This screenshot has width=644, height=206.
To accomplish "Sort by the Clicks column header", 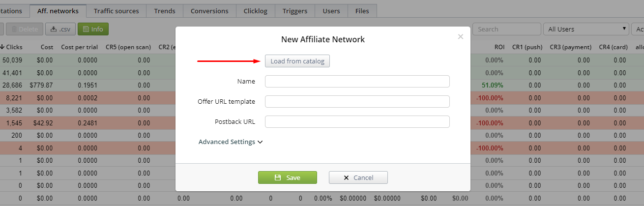I will coord(11,47).
